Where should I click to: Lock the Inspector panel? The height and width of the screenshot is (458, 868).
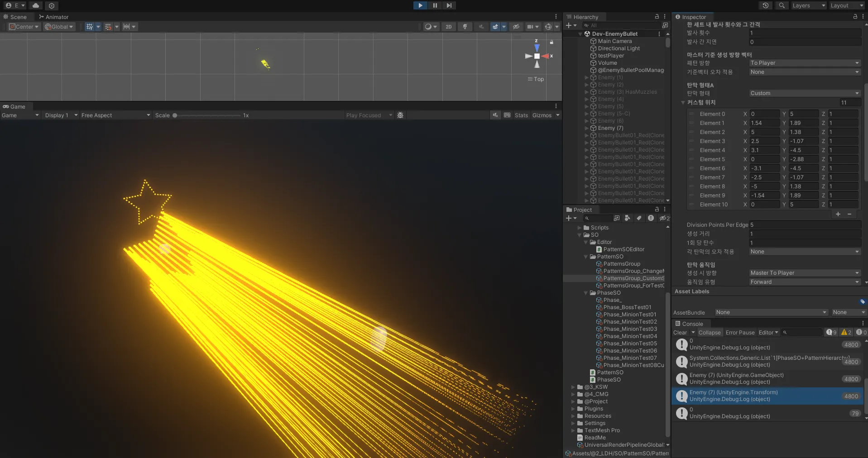(x=855, y=17)
